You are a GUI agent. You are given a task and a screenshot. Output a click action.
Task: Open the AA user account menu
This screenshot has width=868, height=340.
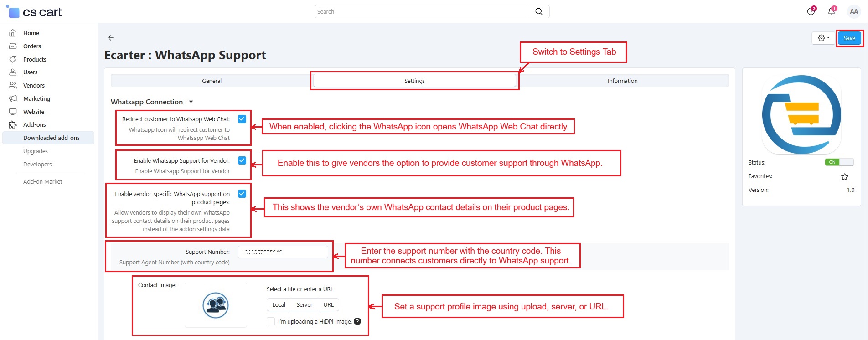(853, 11)
